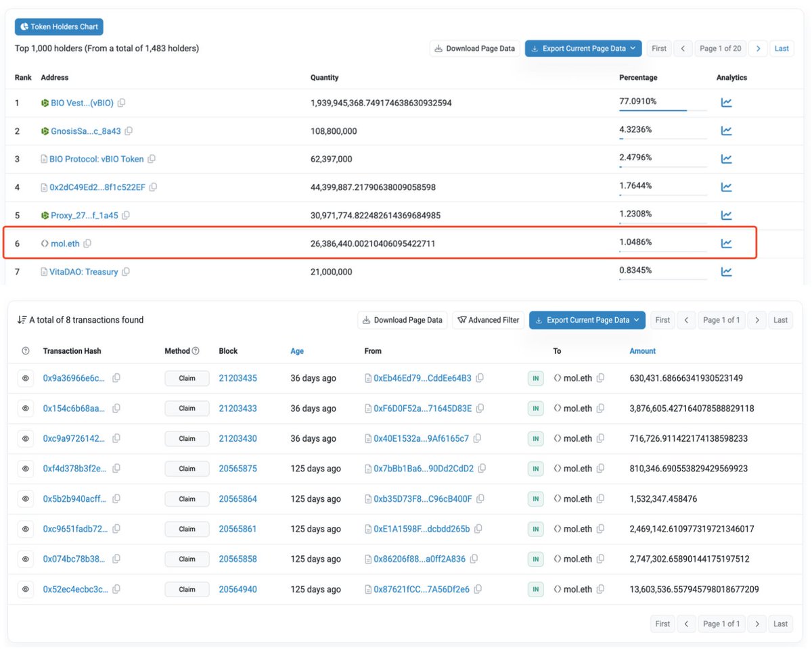This screenshot has height=652, width=812.
Task: Open Export Current Page Data dropdown for transactions
Action: click(x=587, y=320)
